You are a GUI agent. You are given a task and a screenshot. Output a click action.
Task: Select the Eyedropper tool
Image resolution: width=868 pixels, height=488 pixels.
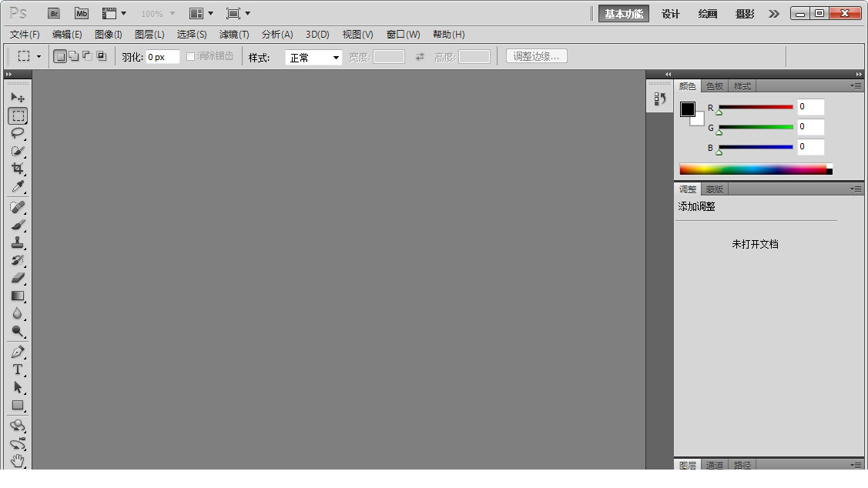coord(18,187)
